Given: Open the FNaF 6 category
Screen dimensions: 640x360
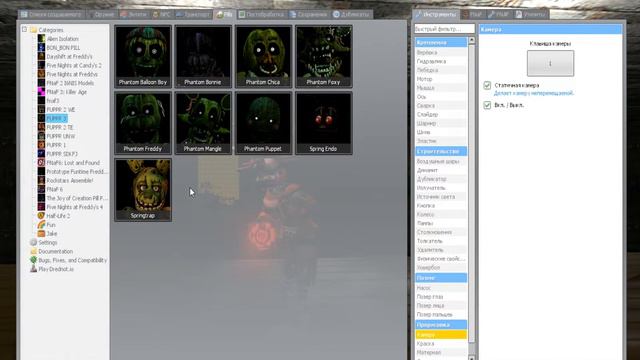Looking at the screenshot, I should pos(54,189).
